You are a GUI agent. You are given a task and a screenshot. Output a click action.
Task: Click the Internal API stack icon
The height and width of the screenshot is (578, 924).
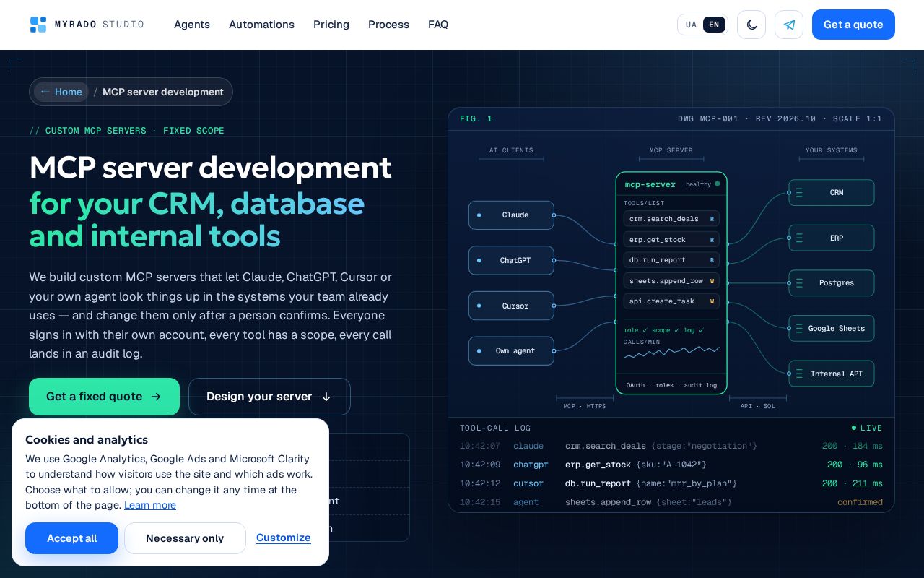pos(799,374)
